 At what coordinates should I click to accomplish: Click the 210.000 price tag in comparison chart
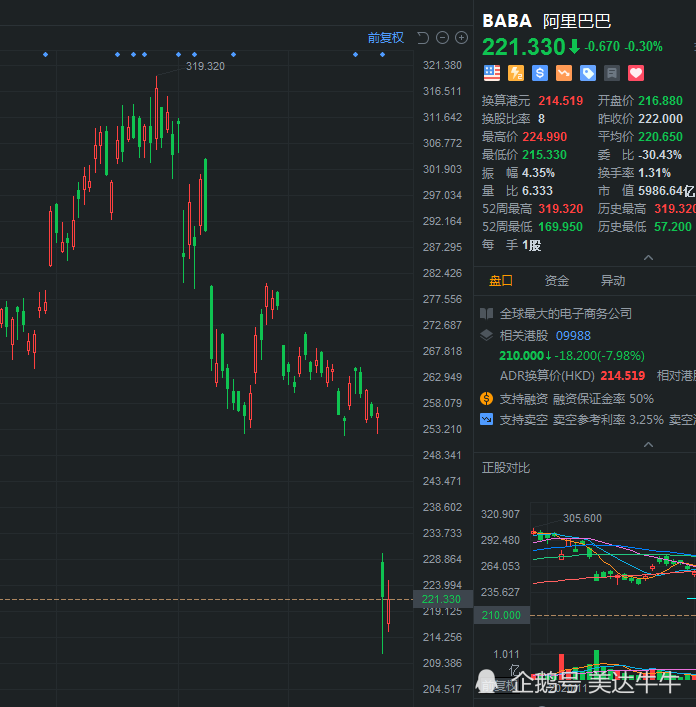coord(501,615)
